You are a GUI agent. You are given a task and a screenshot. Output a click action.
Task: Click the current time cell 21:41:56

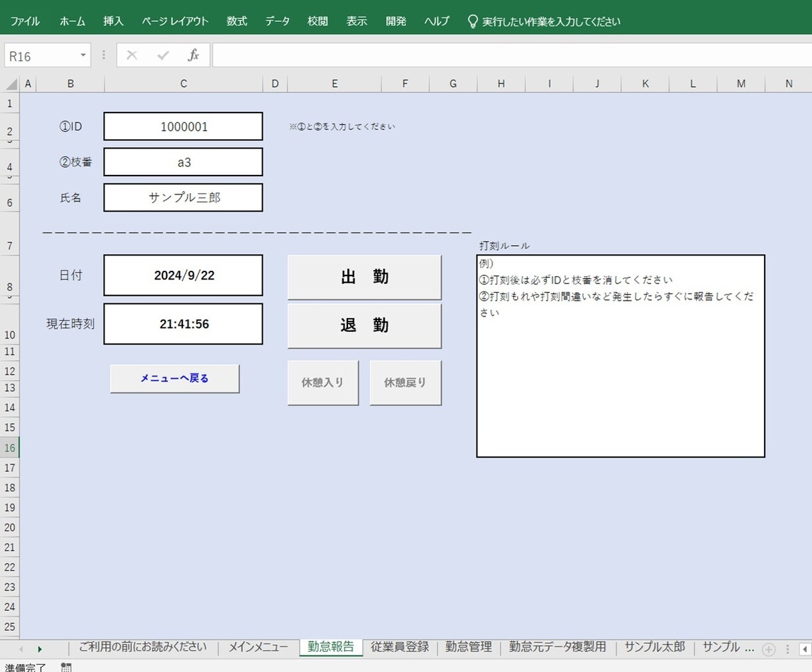click(184, 324)
